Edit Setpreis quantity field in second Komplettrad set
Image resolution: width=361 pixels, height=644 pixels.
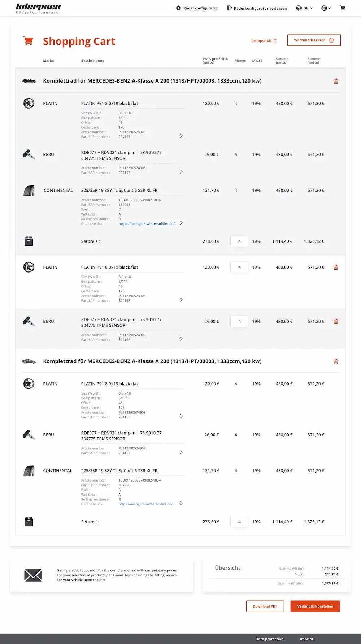(x=239, y=522)
